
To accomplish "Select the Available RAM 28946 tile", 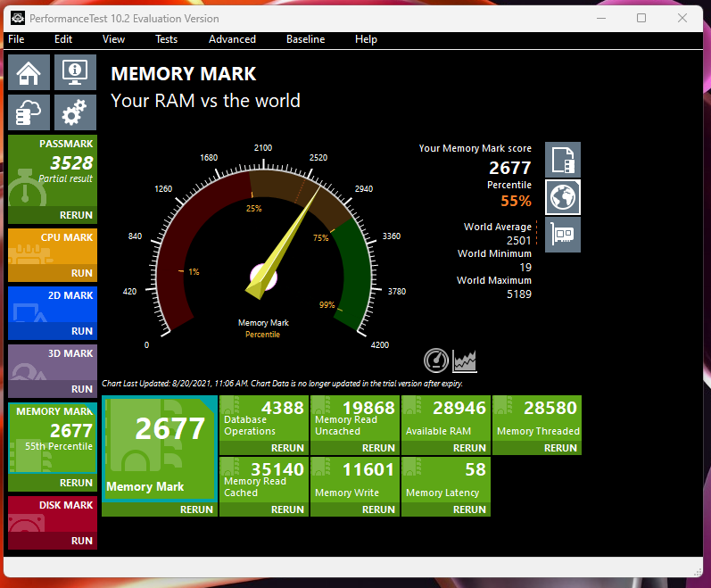I will (446, 418).
